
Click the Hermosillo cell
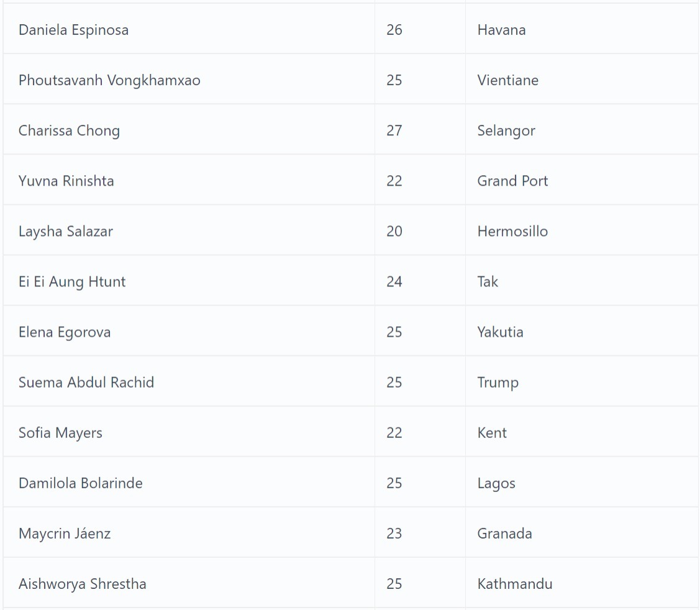click(512, 231)
